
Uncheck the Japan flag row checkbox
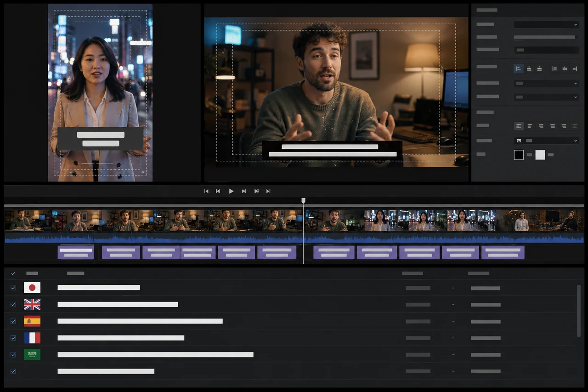(x=13, y=288)
